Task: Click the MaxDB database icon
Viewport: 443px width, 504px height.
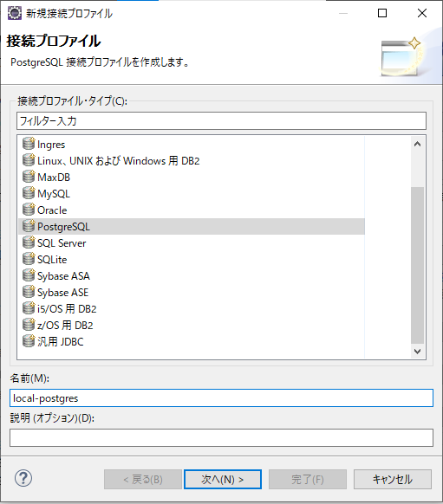Action: coord(29,177)
